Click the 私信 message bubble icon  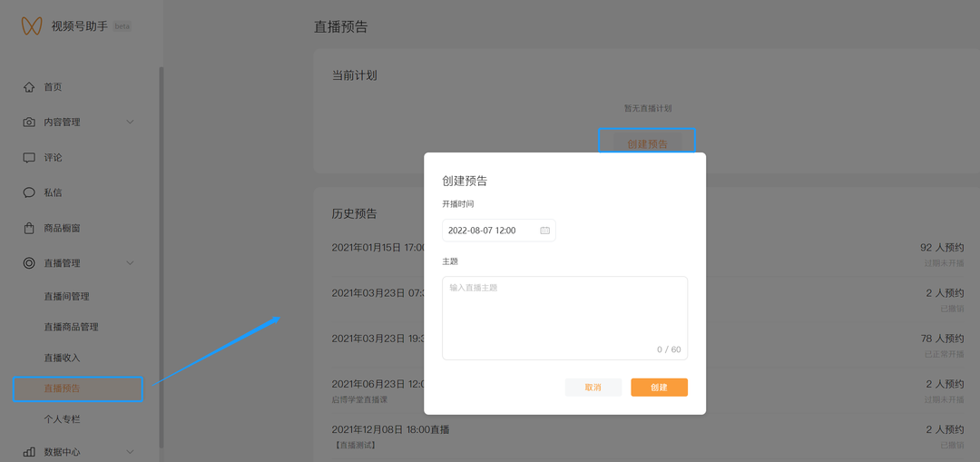pos(29,193)
